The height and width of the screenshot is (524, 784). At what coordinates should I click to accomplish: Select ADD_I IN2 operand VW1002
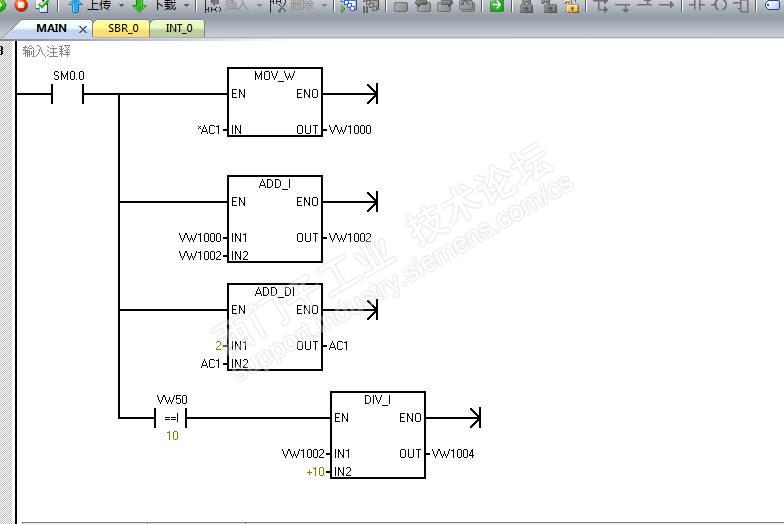[200, 256]
